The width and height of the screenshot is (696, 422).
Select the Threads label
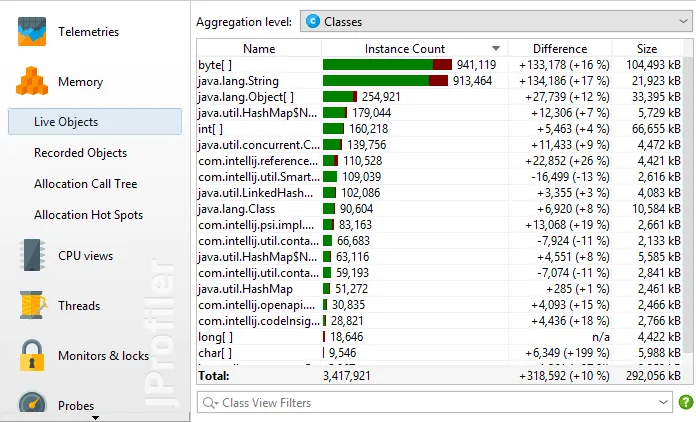pyautogui.click(x=79, y=306)
